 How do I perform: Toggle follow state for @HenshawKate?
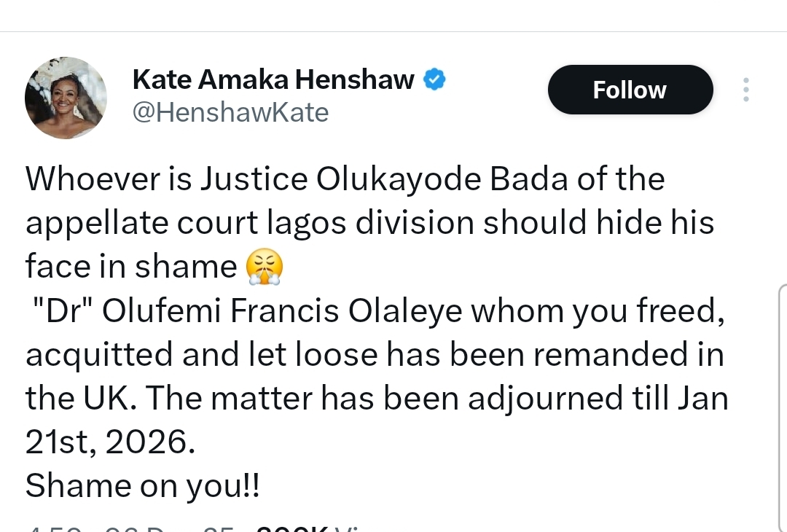click(x=630, y=89)
